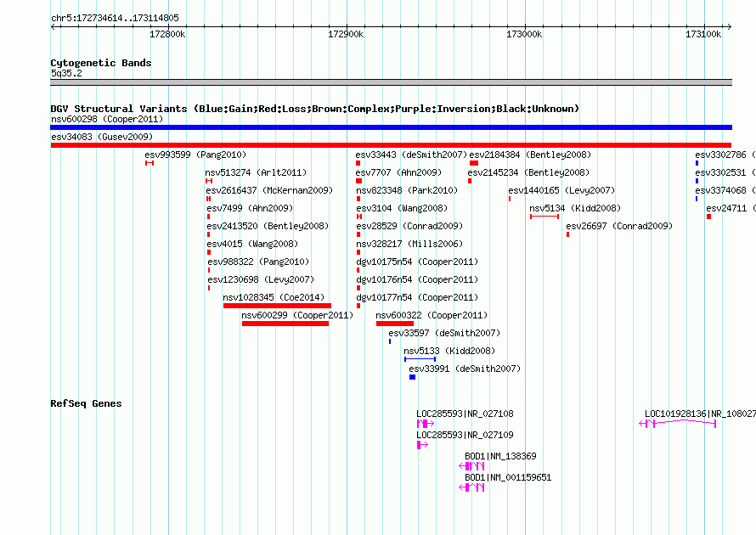The height and width of the screenshot is (535, 756).
Task: Select esv3302786 variant label
Action: (725, 155)
